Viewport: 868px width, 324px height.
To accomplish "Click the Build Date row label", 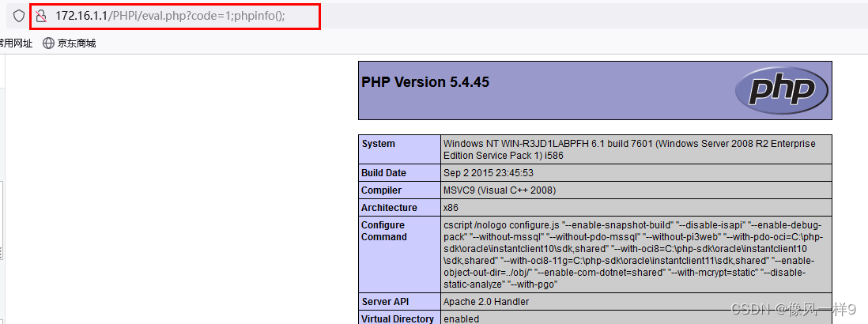I will pos(384,173).
